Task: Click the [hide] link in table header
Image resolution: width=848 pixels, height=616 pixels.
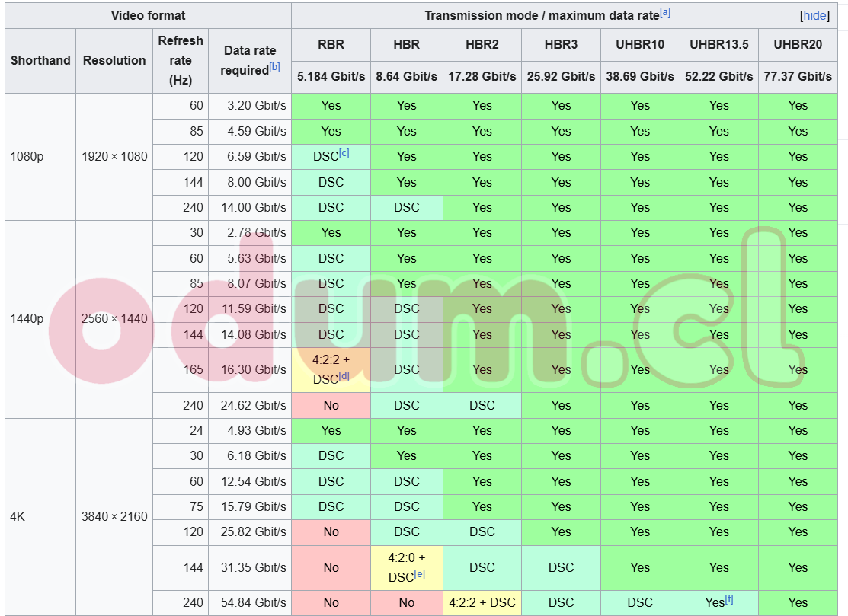Action: (x=814, y=16)
